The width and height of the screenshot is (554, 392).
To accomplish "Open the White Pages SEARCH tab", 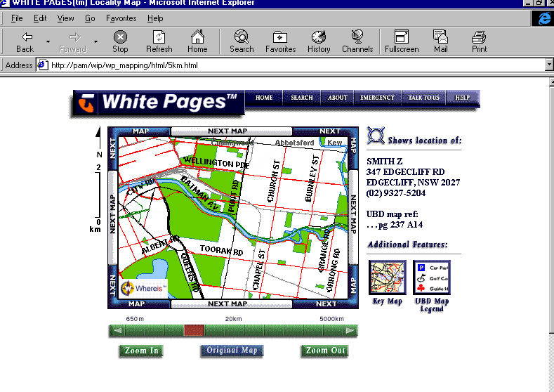I will tap(302, 98).
